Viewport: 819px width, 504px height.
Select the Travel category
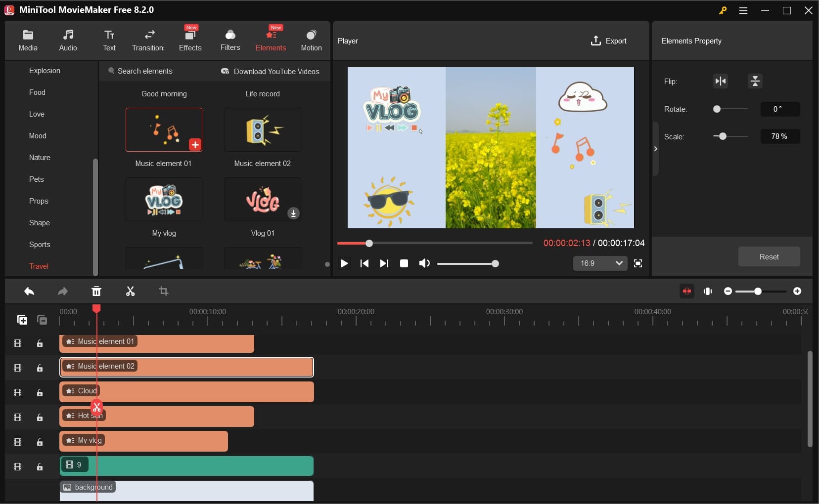(x=39, y=266)
